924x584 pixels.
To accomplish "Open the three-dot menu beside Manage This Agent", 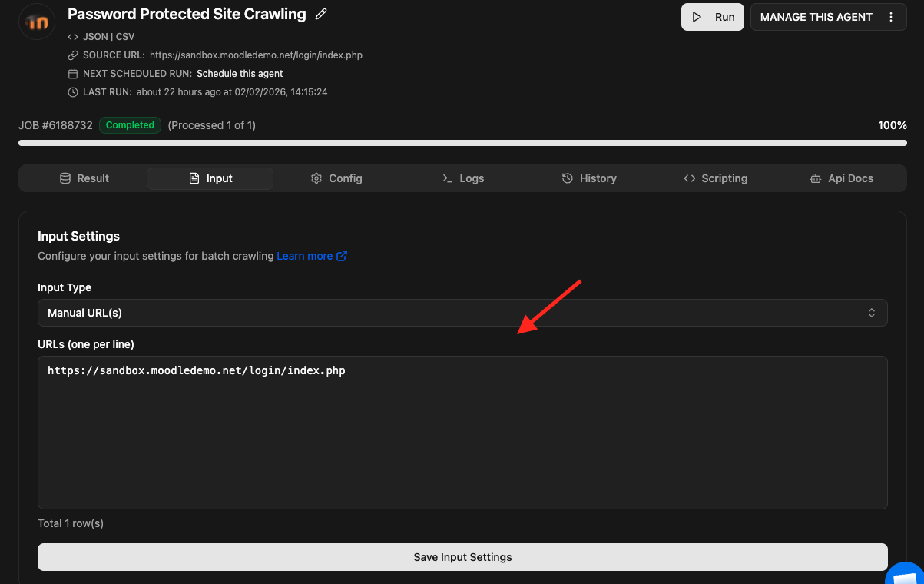I will point(891,17).
